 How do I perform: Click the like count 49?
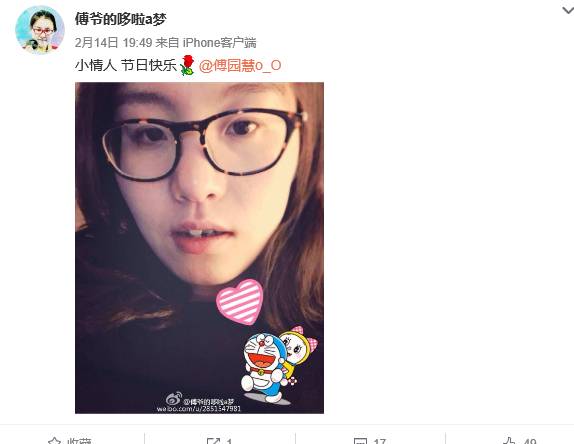[x=530, y=441]
